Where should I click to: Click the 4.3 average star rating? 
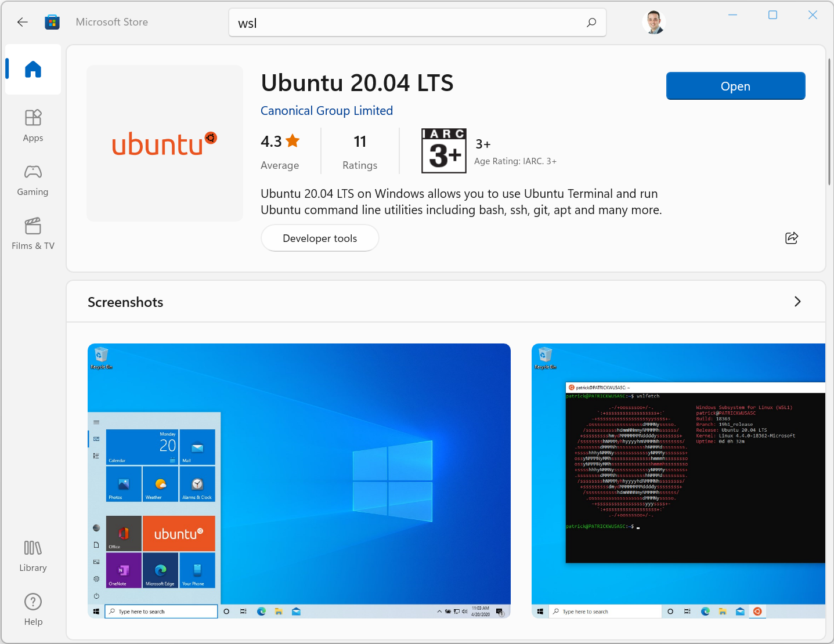(x=280, y=142)
